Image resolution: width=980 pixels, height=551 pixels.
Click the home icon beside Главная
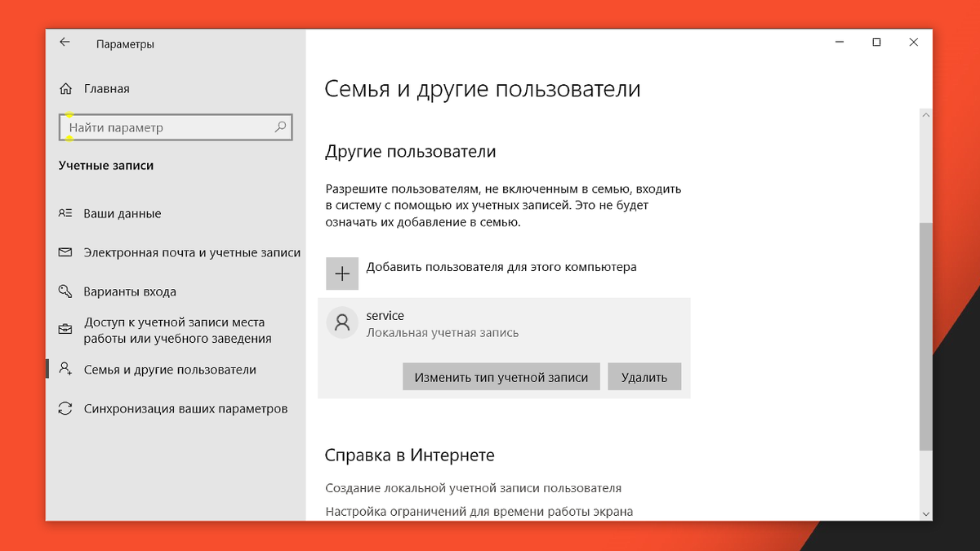(x=65, y=88)
